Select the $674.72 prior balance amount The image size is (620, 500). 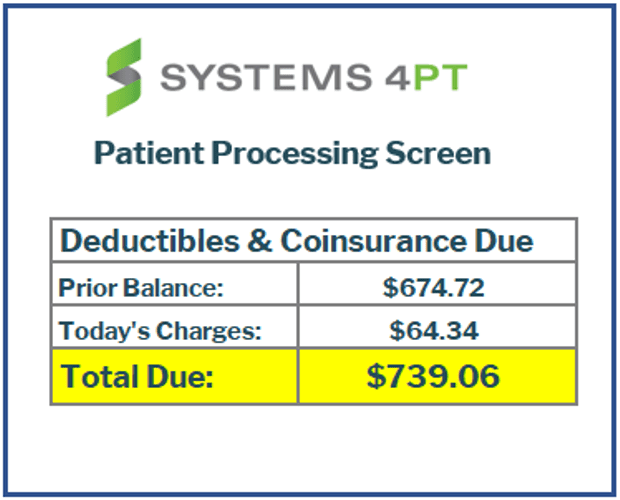434,288
